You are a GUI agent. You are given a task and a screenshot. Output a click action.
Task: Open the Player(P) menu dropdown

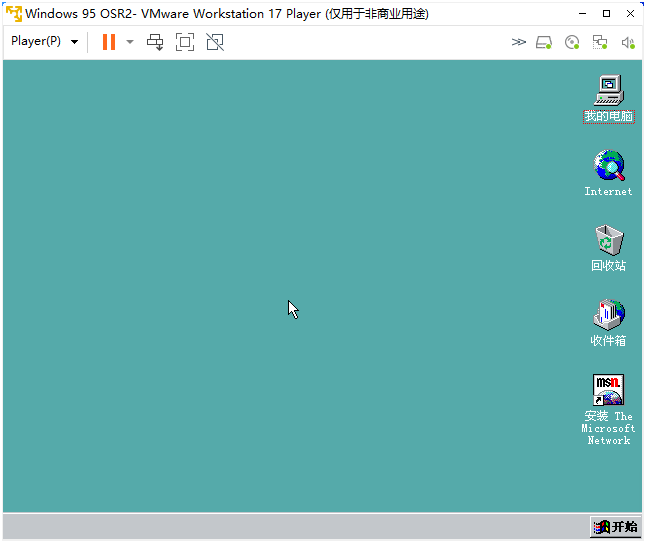(44, 42)
